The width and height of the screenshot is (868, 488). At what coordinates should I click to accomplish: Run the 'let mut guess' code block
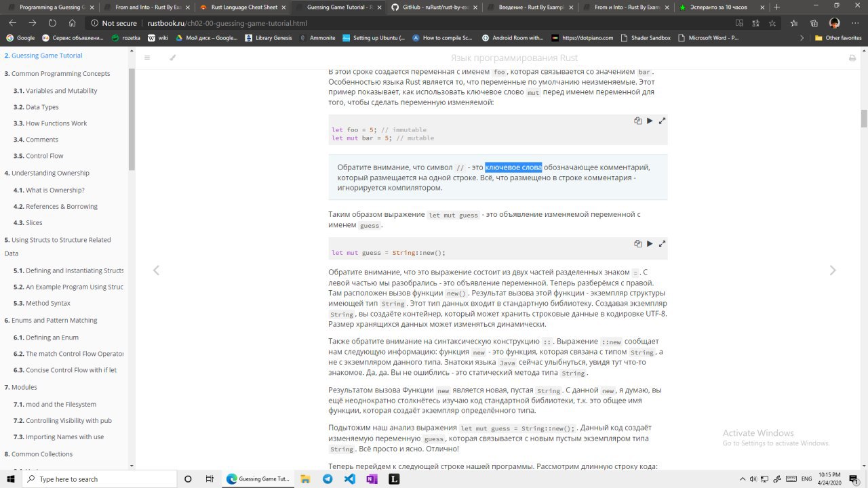[x=650, y=243]
